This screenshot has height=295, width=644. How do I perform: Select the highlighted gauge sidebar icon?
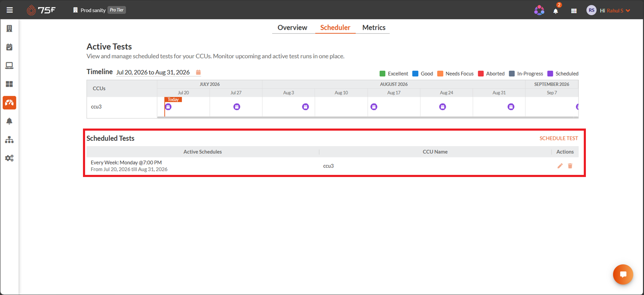[x=9, y=102]
